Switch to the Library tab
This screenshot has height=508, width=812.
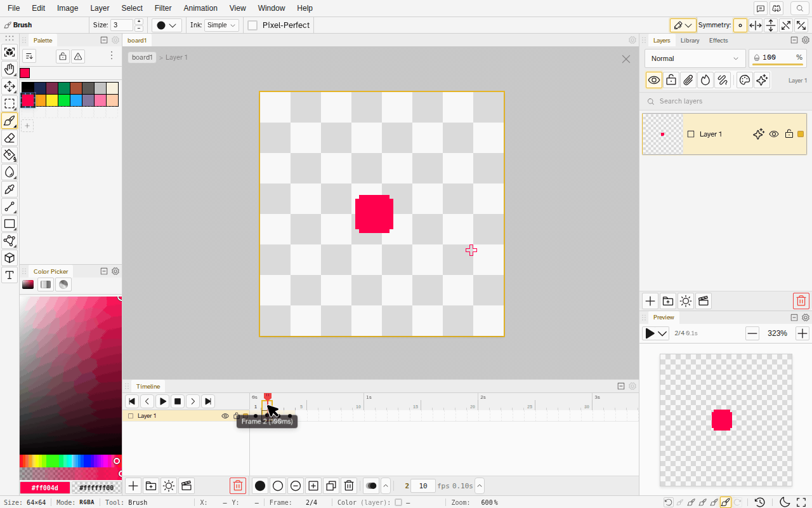click(690, 41)
